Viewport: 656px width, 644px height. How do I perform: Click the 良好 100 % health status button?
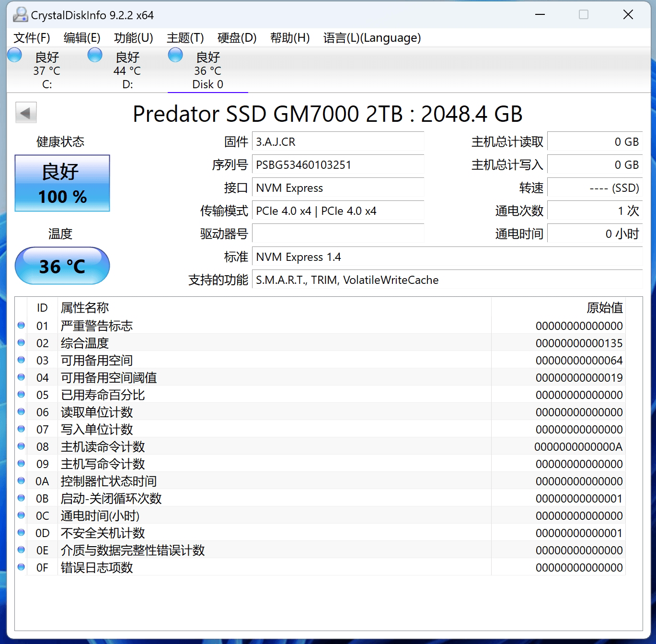pos(62,183)
